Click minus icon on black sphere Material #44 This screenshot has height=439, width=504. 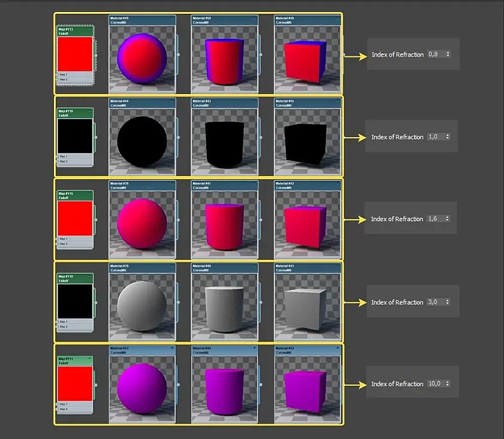[x=172, y=101]
